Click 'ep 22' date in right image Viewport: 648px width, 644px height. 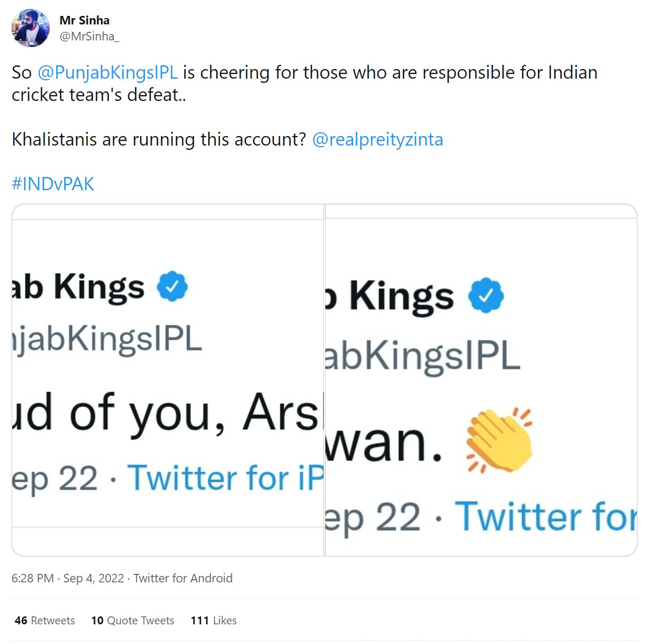click(373, 517)
